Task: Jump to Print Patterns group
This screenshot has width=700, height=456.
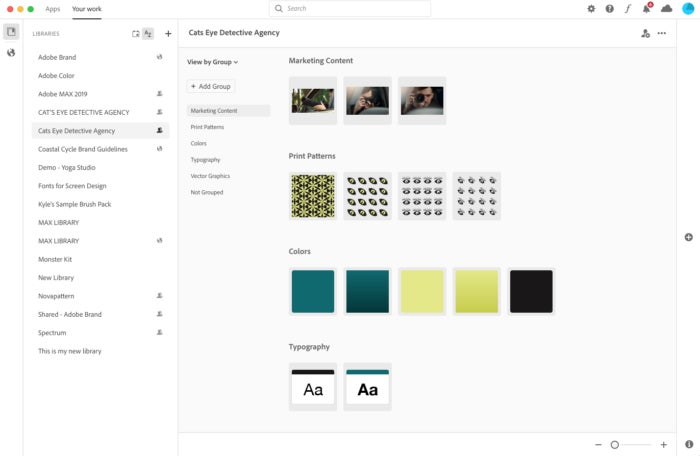Action: pos(207,127)
